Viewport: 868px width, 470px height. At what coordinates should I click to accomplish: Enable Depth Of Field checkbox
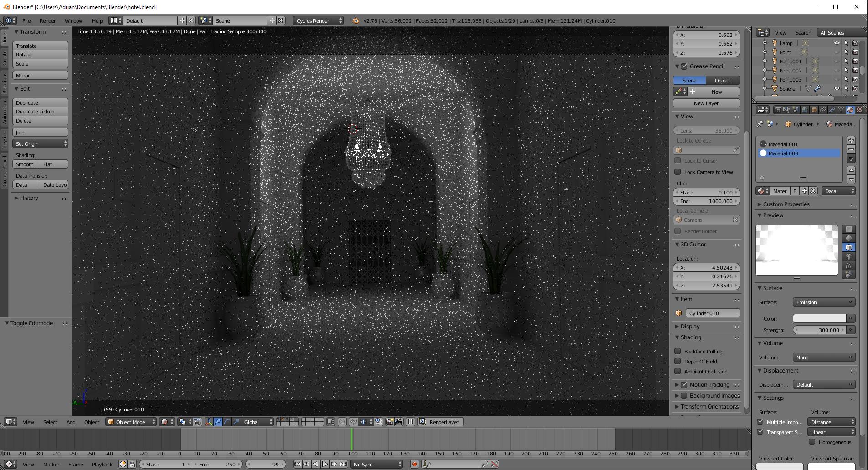coord(678,361)
